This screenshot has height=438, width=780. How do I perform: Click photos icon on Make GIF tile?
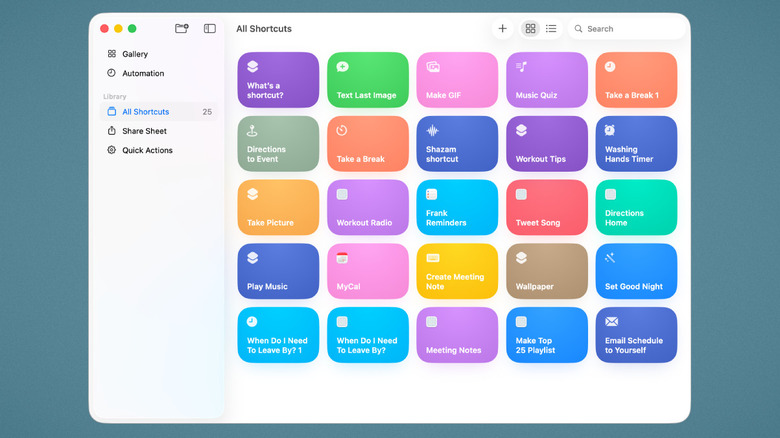click(433, 67)
